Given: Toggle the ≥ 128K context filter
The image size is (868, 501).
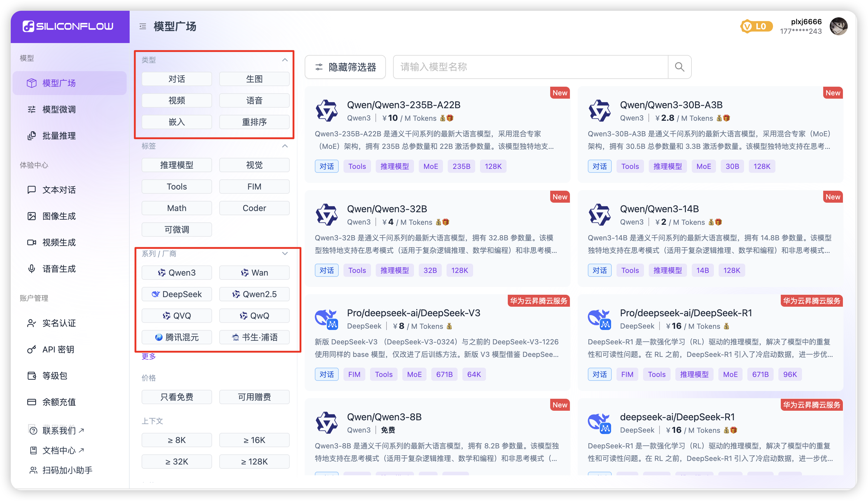Looking at the screenshot, I should [x=254, y=462].
